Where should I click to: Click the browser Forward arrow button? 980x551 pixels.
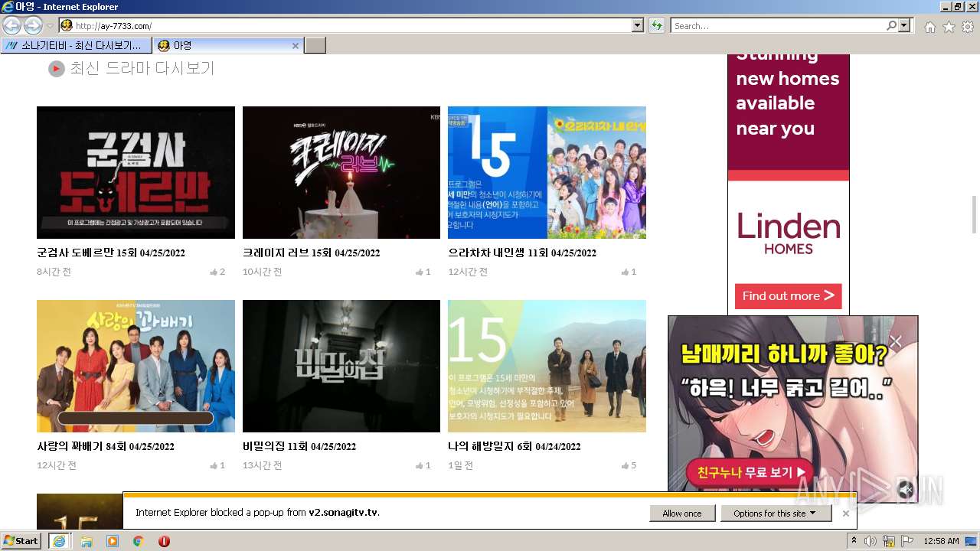[33, 26]
